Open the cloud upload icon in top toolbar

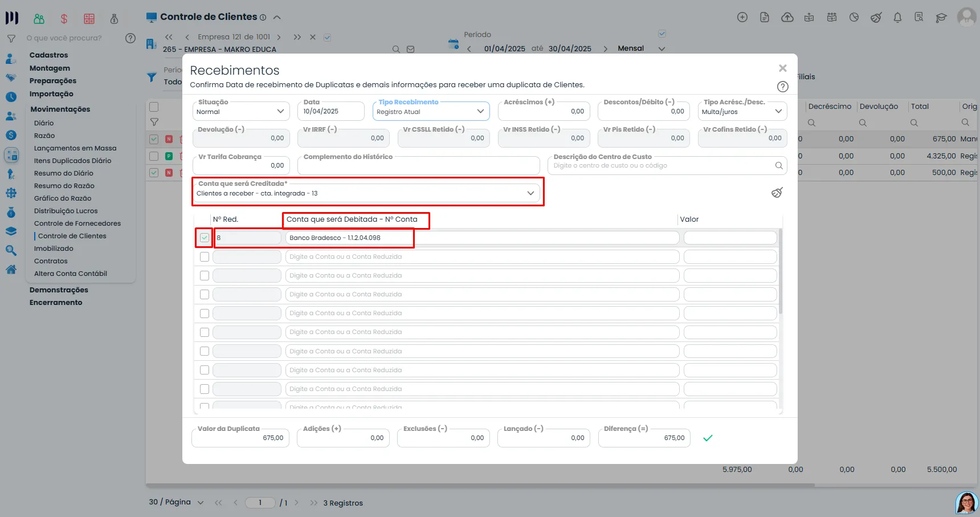tap(787, 18)
